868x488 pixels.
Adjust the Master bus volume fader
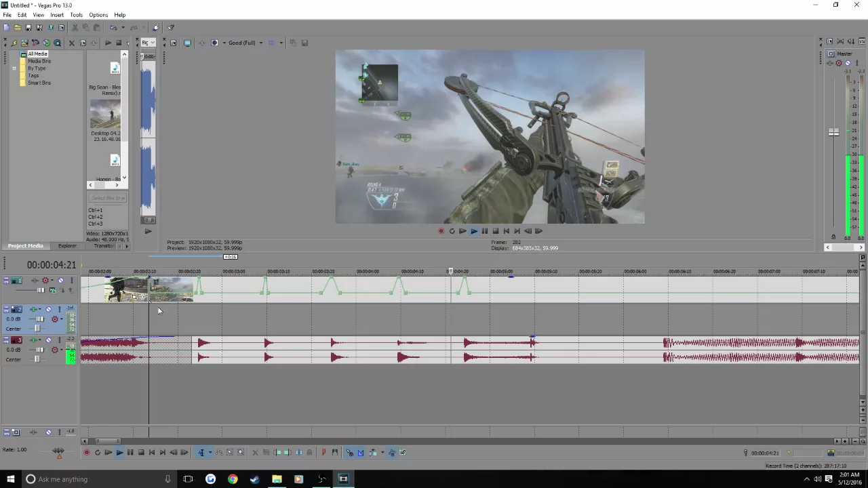pos(833,132)
